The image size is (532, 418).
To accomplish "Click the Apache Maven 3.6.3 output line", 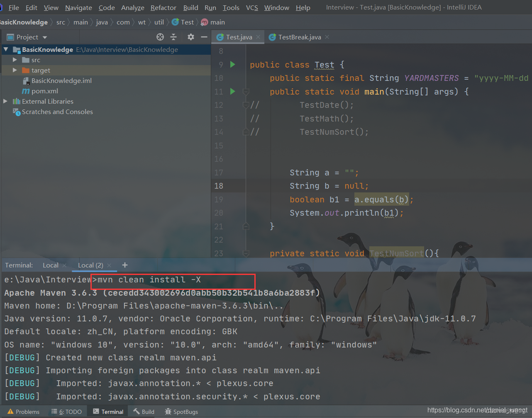I will click(x=162, y=293).
